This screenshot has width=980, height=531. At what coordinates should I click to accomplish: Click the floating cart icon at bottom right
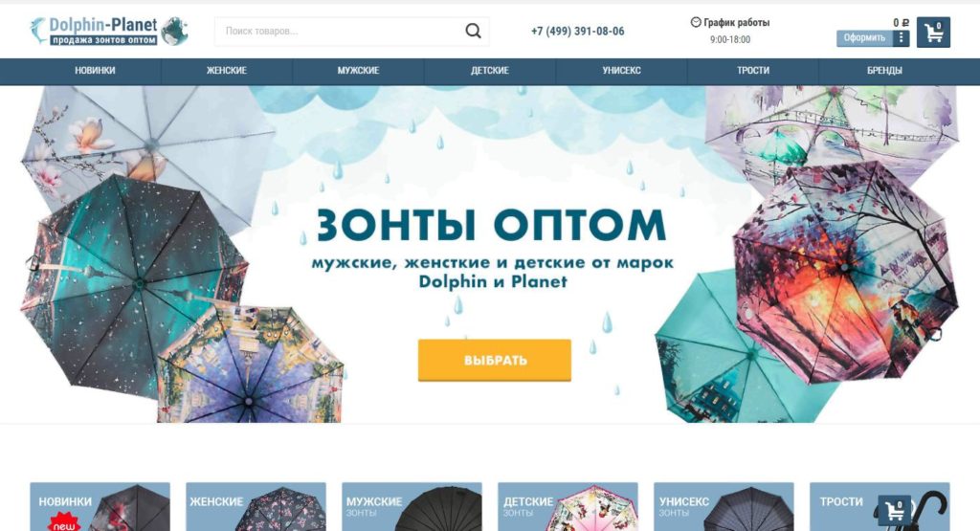tap(895, 511)
